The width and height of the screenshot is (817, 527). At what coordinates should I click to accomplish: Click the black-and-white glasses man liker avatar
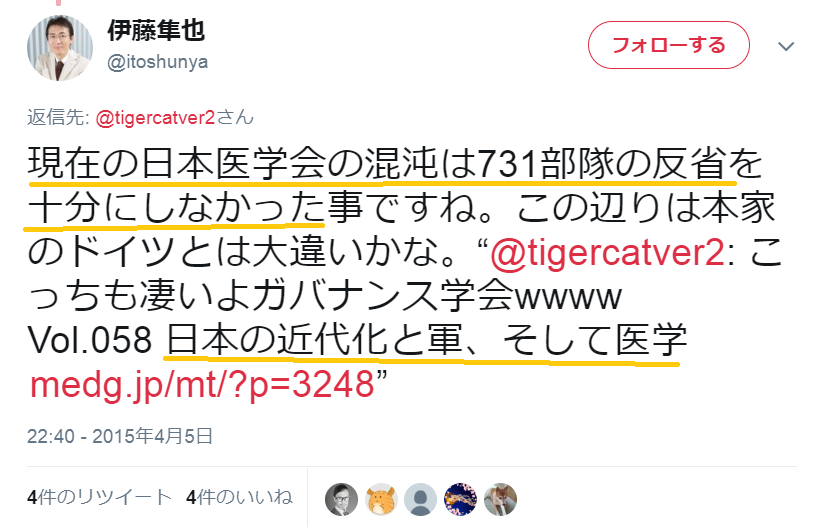click(341, 499)
